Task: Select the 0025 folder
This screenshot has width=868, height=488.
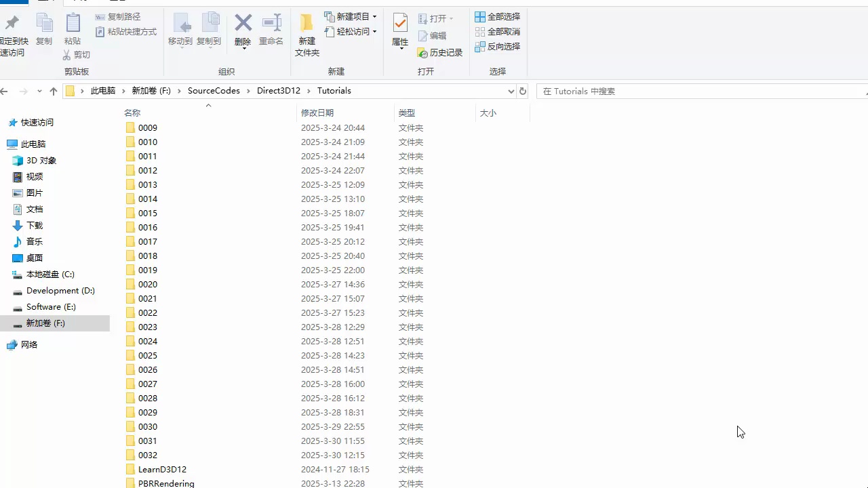Action: (147, 355)
